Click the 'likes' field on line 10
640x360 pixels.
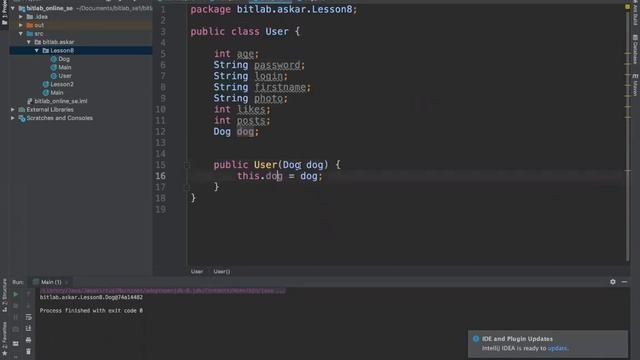tap(251, 109)
